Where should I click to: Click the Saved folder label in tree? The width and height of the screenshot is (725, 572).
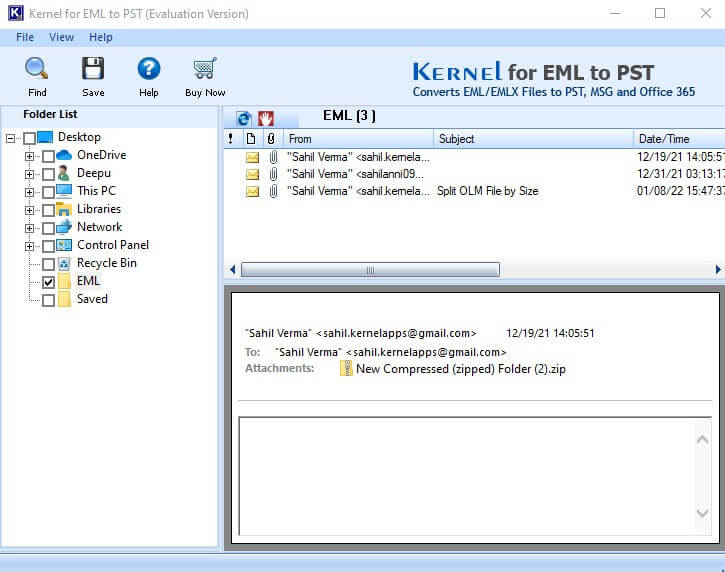click(x=92, y=299)
